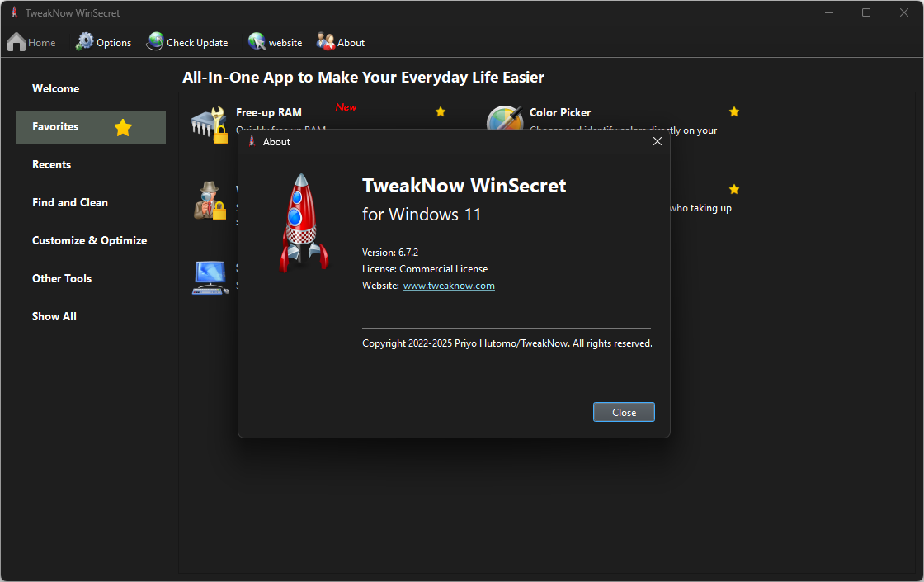Toggle the Color Picker favorite star
This screenshot has height=582, width=924.
point(734,111)
